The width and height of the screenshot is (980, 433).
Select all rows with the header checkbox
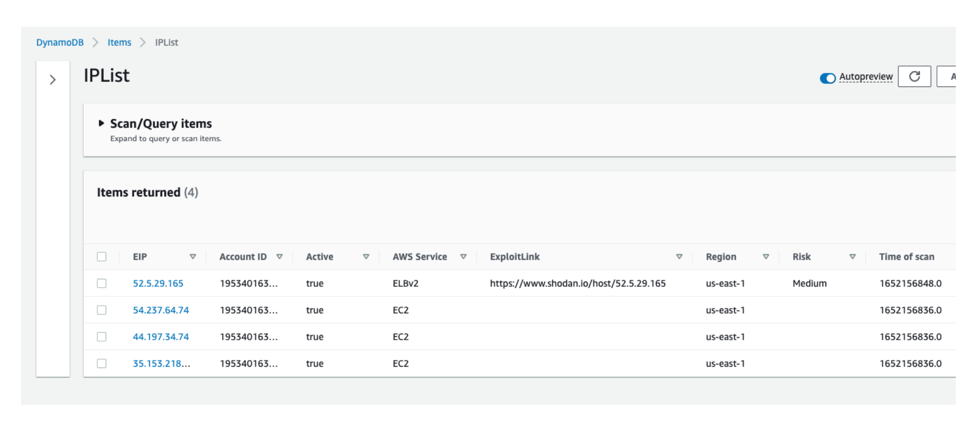[102, 256]
